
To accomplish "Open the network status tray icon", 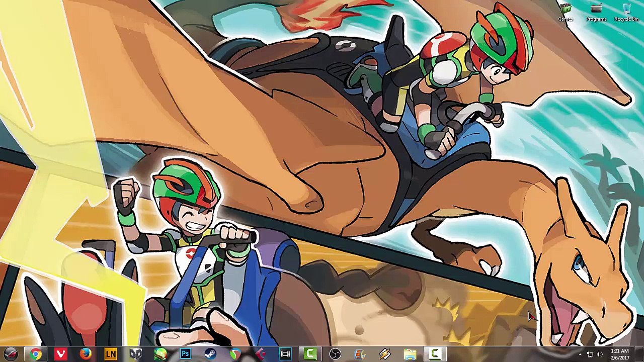I will (x=590, y=355).
